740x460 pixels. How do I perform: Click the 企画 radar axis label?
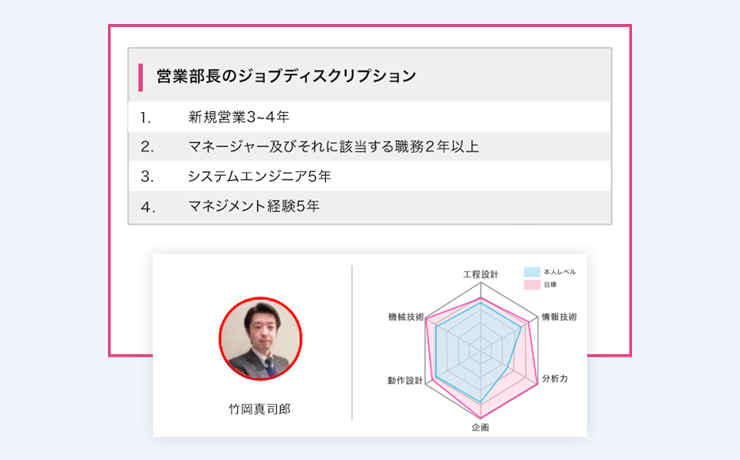point(480,427)
